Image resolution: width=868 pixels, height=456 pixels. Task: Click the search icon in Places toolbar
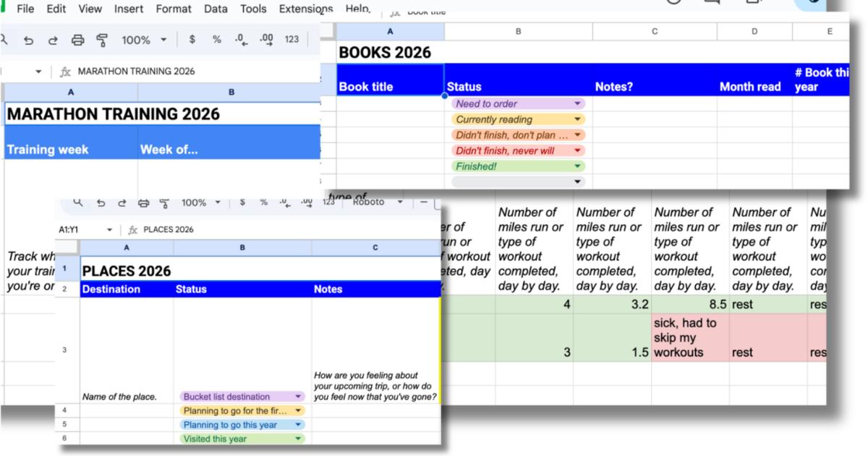click(78, 203)
